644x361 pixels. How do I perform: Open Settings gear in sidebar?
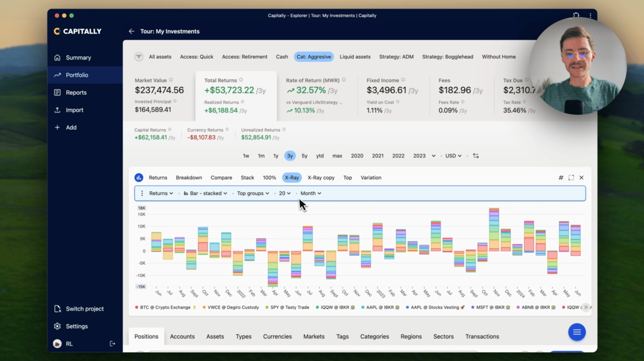57,326
